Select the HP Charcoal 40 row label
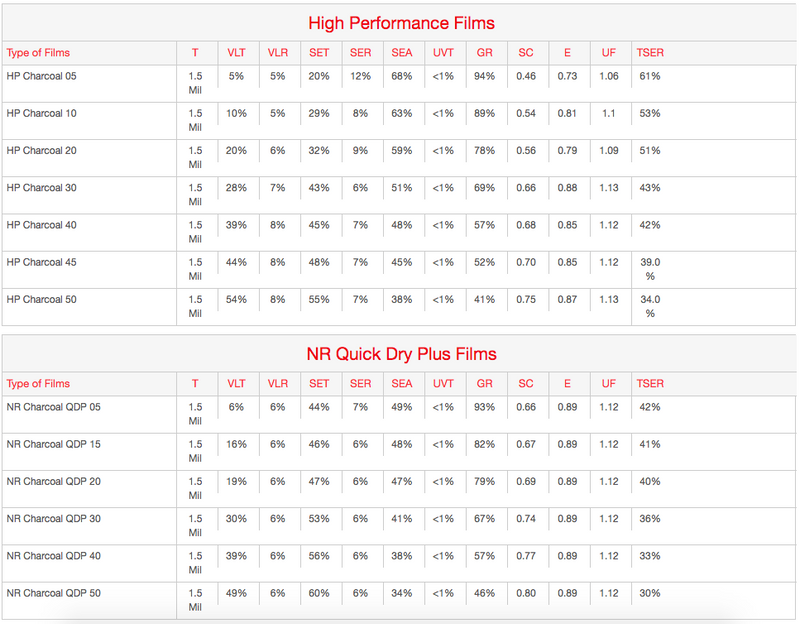 [x=41, y=224]
